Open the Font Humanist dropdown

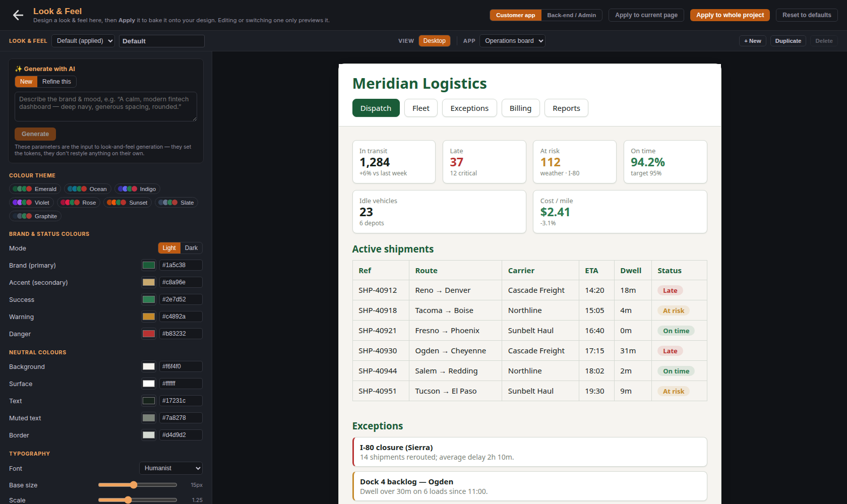(x=171, y=468)
